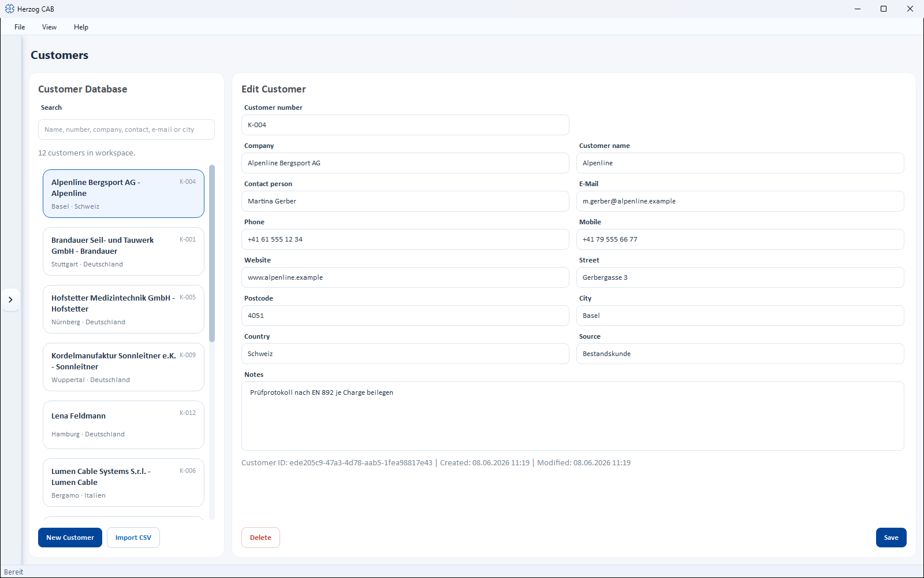Viewport: 924px width, 578px height.
Task: Delete the current customer
Action: pyautogui.click(x=260, y=538)
